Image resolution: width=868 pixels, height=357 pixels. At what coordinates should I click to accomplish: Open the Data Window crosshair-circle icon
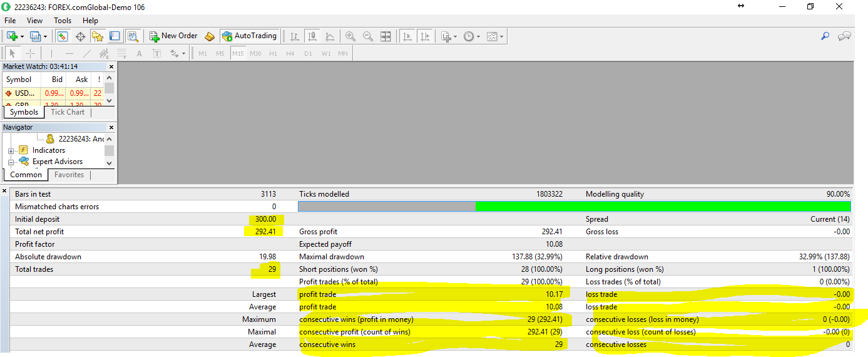80,36
